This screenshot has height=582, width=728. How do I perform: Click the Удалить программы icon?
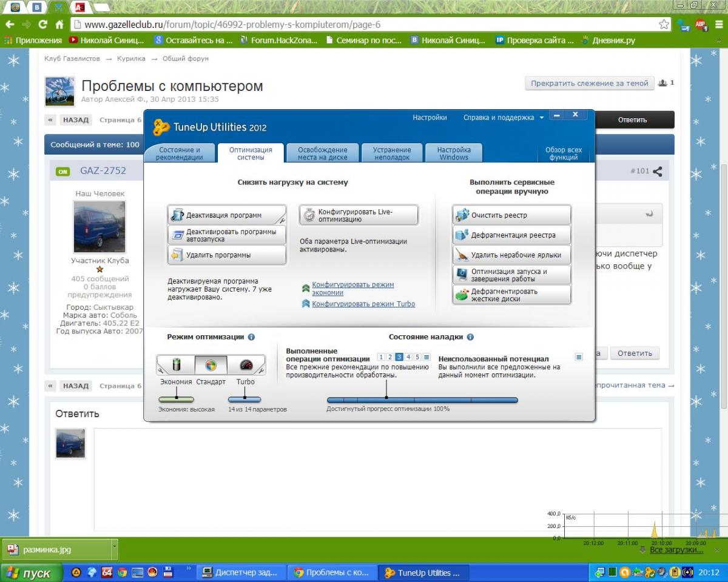point(178,255)
